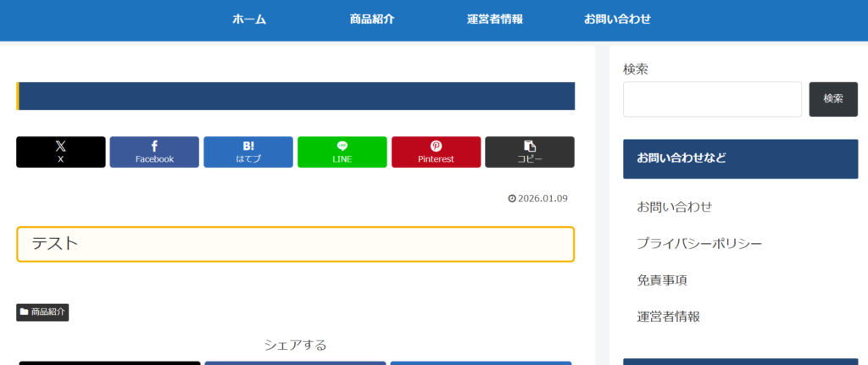Focus the 検索 text input field
Screen dimensions: 868x365
tap(712, 99)
